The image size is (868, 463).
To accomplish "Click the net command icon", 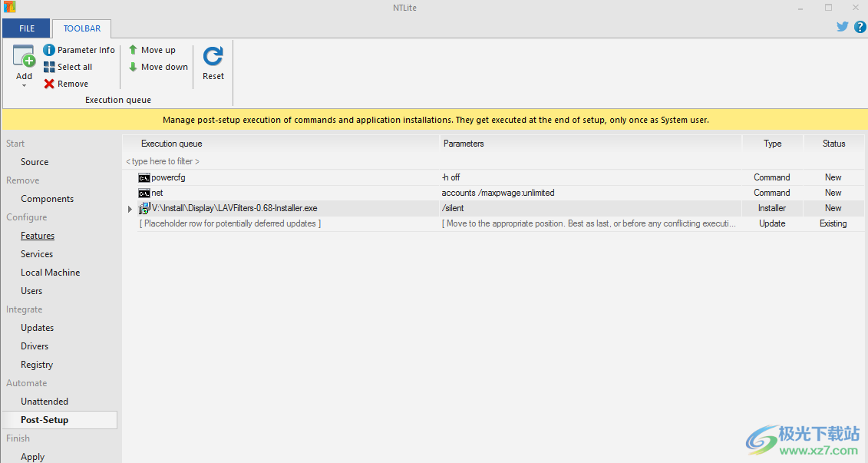I will click(144, 193).
